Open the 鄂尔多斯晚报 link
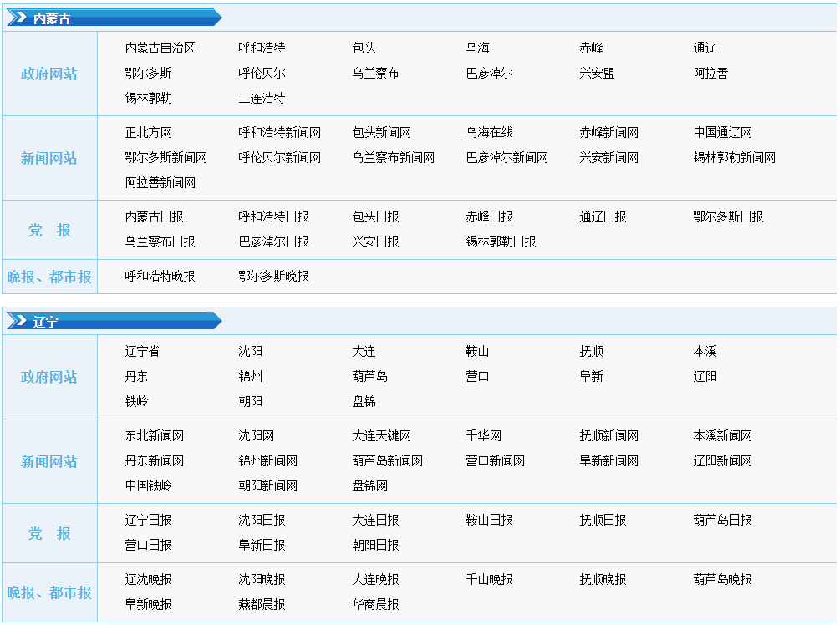The height and width of the screenshot is (625, 840). pos(273,276)
